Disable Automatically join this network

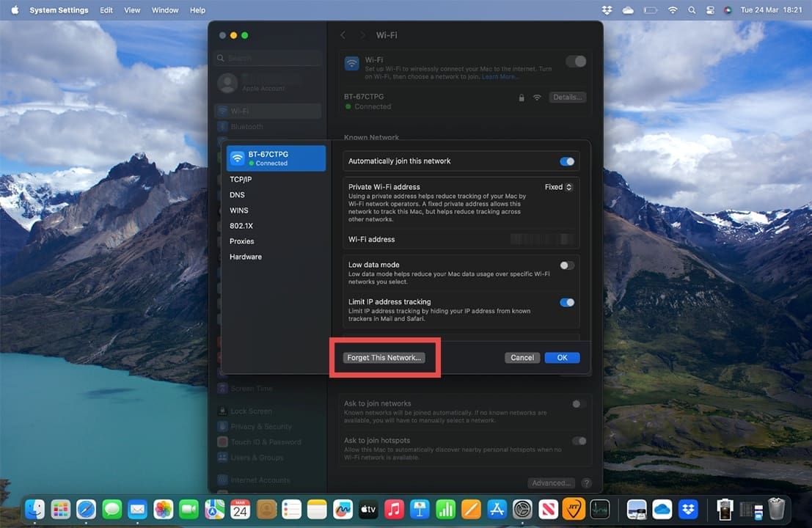pyautogui.click(x=567, y=161)
